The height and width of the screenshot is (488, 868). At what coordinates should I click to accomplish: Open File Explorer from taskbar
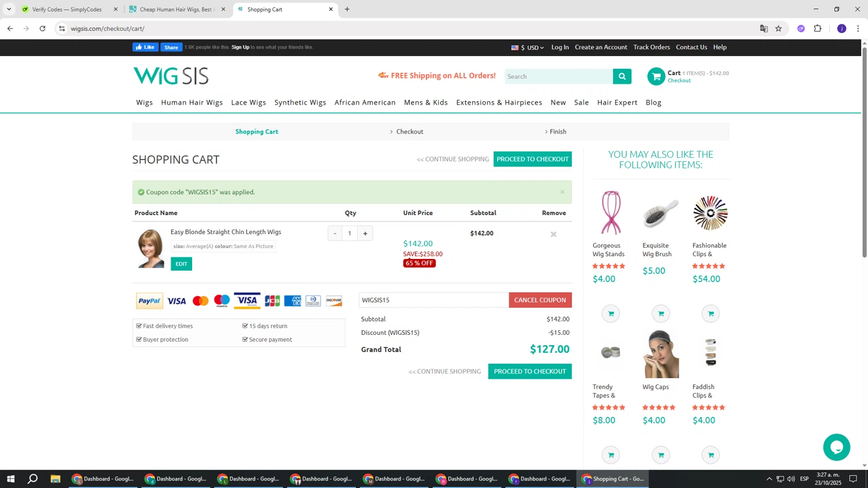56,479
